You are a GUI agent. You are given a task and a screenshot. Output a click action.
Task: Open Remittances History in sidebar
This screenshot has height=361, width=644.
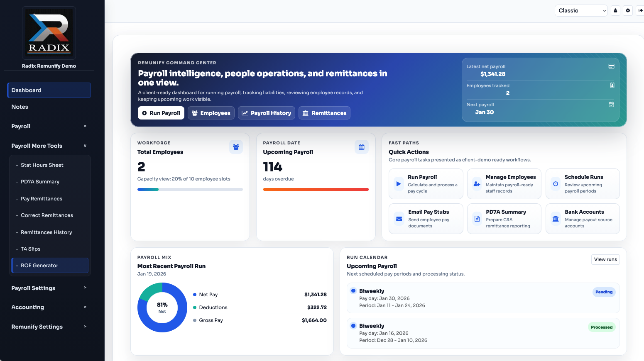[50, 232]
